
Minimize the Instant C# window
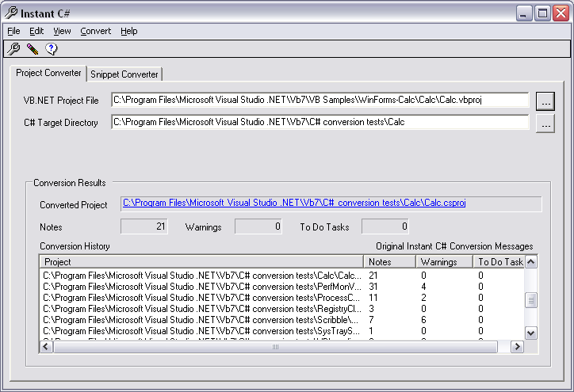[524, 13]
